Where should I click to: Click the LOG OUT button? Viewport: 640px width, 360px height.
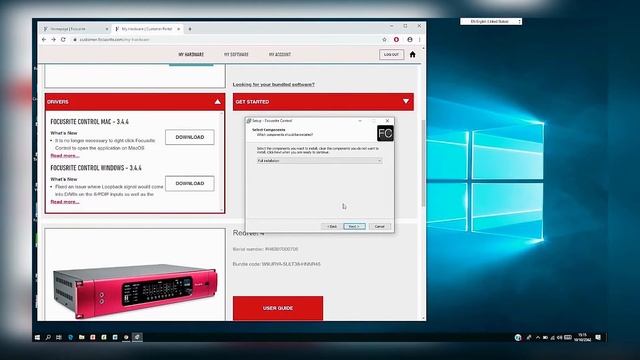pos(391,54)
